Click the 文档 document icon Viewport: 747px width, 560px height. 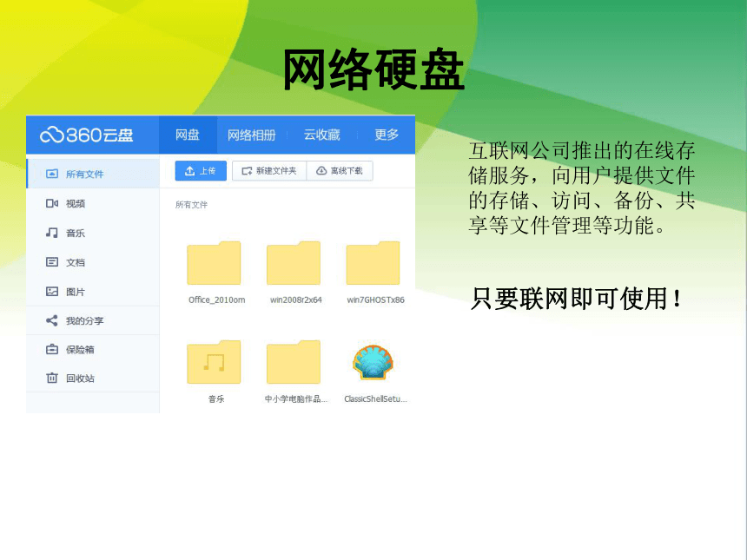click(52, 262)
